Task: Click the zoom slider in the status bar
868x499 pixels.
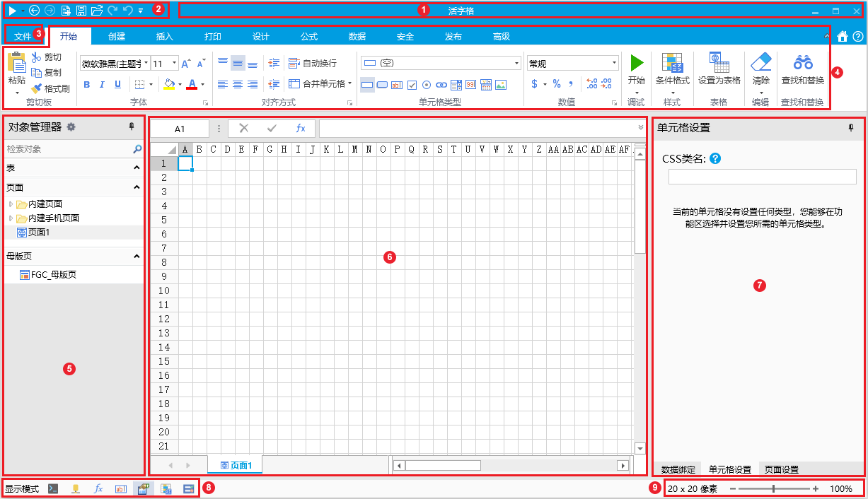Action: 773,488
